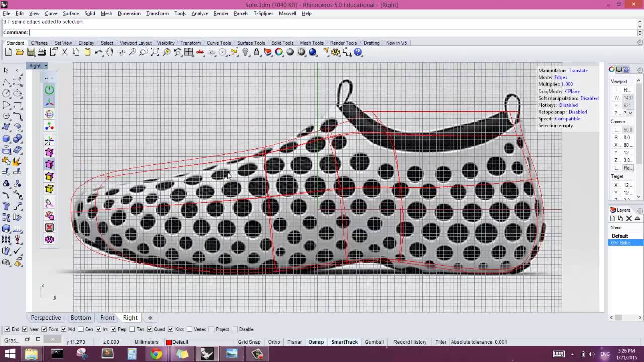Click the blue Render sphere icon
644x362 pixels.
coord(313,52)
